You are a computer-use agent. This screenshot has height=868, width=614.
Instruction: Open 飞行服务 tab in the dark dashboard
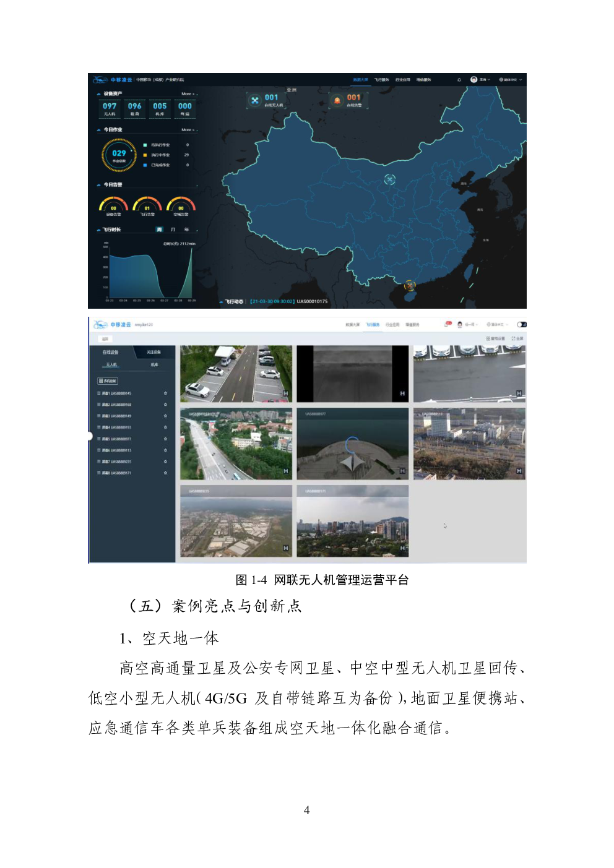tap(381, 80)
